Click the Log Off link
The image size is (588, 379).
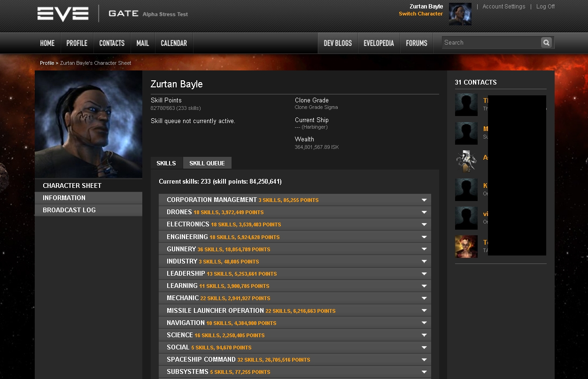[x=545, y=7]
